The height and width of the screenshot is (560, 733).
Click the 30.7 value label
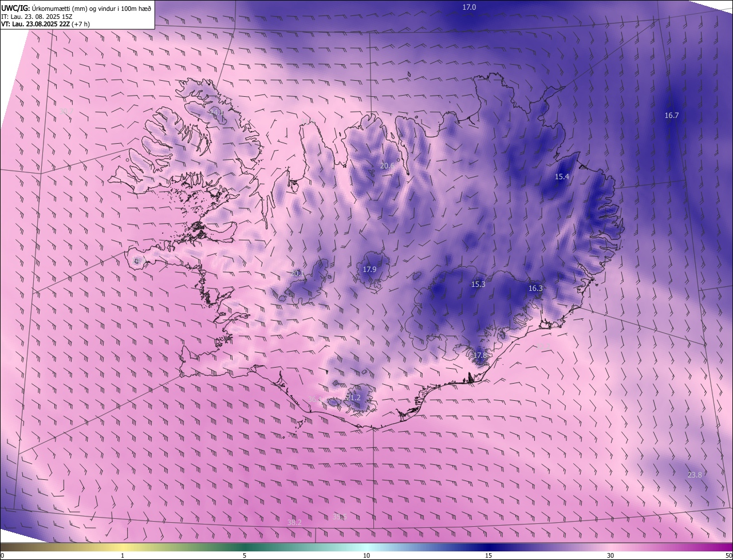pyautogui.click(x=66, y=110)
